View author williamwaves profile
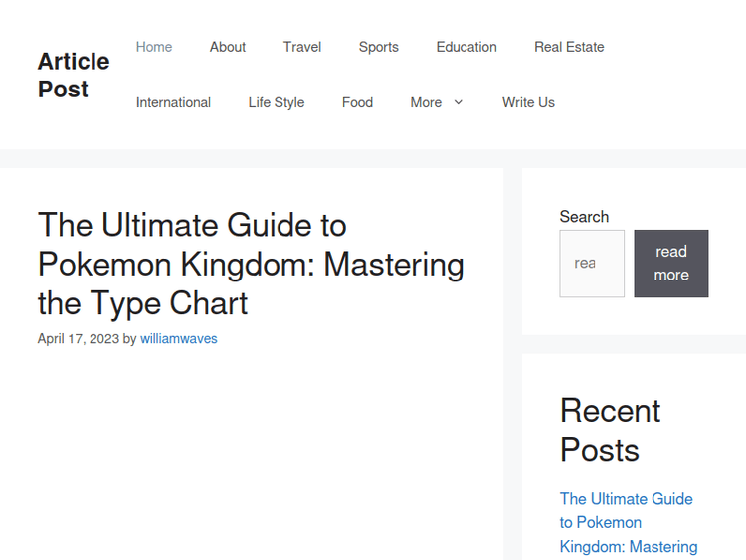746x560 pixels. click(x=179, y=339)
